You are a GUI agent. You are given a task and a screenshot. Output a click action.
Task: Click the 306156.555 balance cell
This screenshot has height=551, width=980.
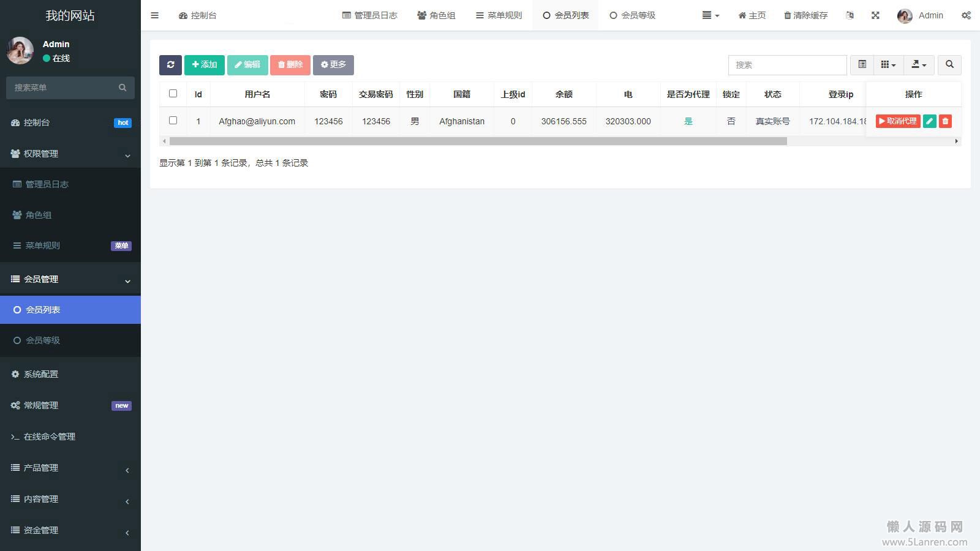(x=564, y=121)
